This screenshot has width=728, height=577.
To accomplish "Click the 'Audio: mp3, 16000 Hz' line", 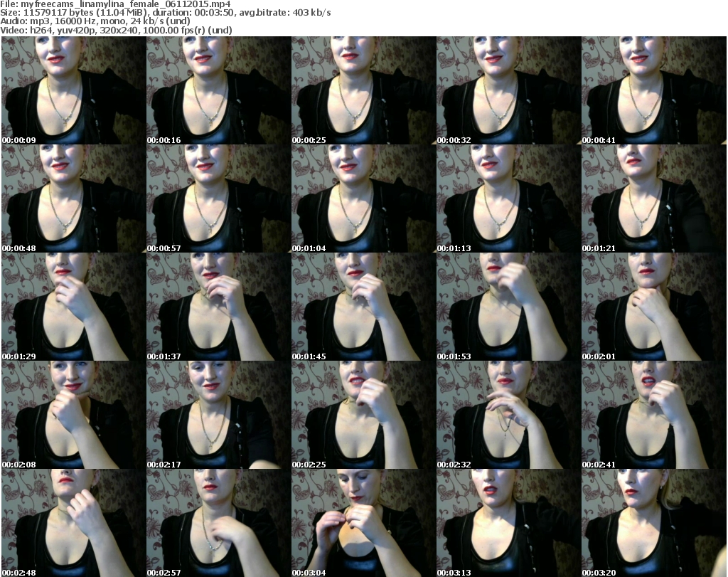I will (95, 21).
